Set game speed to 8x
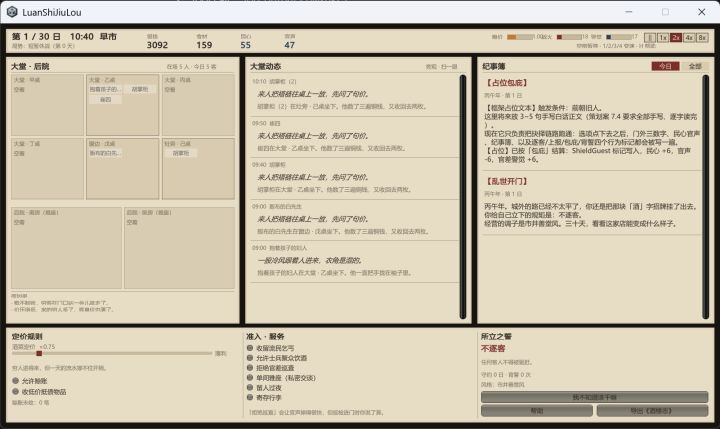Image resolution: width=720 pixels, height=429 pixels. [x=702, y=38]
